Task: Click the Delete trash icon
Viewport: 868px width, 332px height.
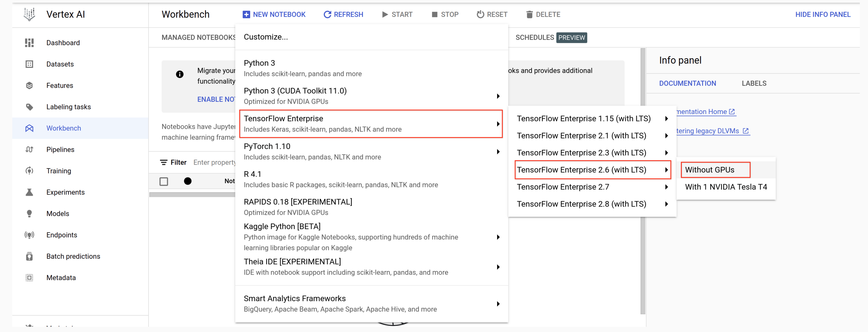Action: coord(529,14)
